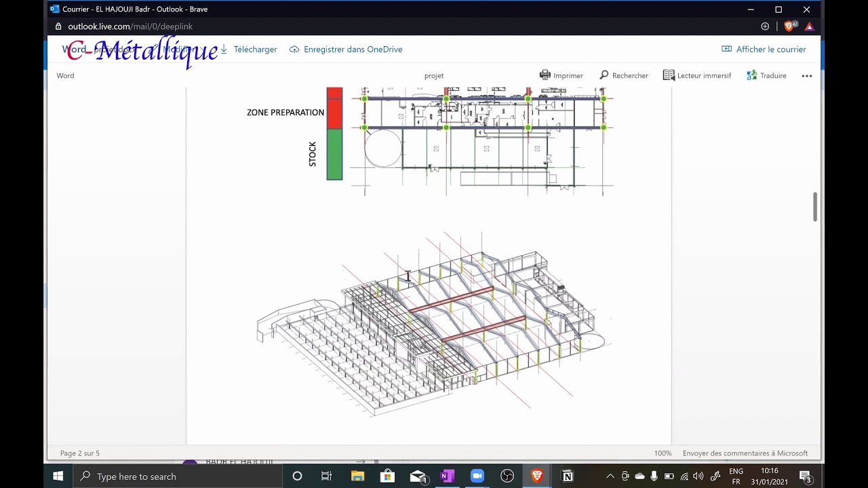This screenshot has height=488, width=868.
Task: Open the notification center icon
Action: pos(806,476)
